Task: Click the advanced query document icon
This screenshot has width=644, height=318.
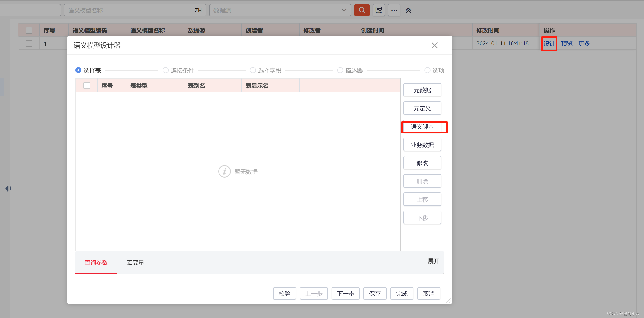Action: (x=379, y=10)
